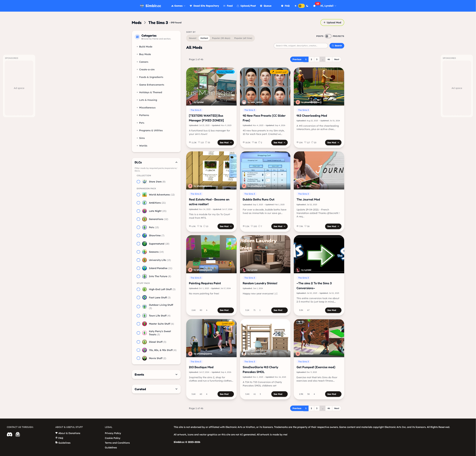Click Next in the bottom pagination
476x456 pixels.
pos(336,408)
